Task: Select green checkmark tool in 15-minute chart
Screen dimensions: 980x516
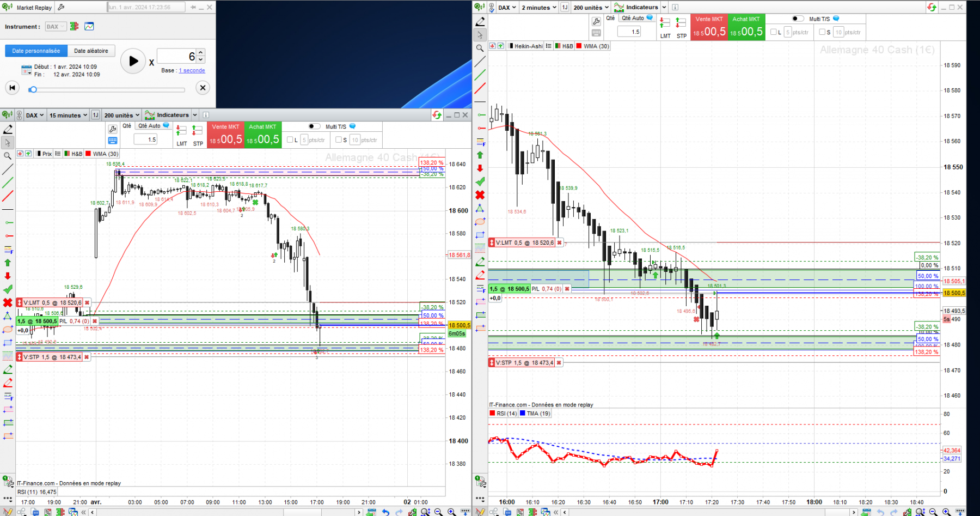Action: point(8,289)
